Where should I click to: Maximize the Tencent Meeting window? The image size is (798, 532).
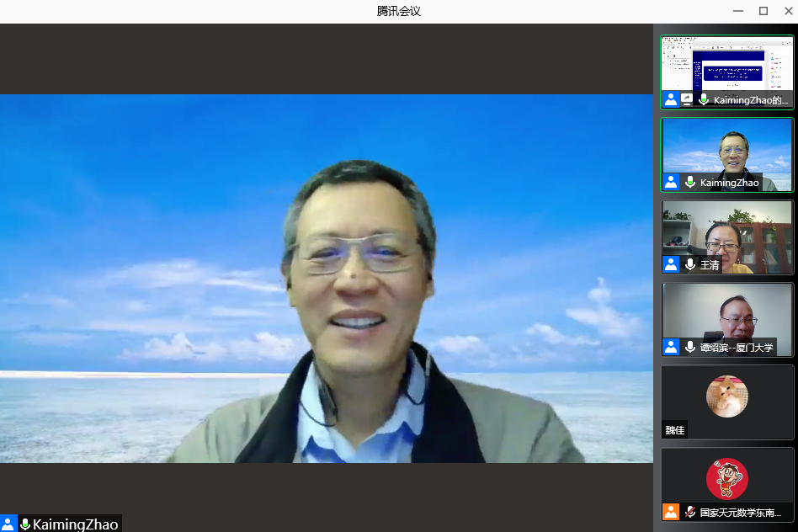click(x=763, y=11)
